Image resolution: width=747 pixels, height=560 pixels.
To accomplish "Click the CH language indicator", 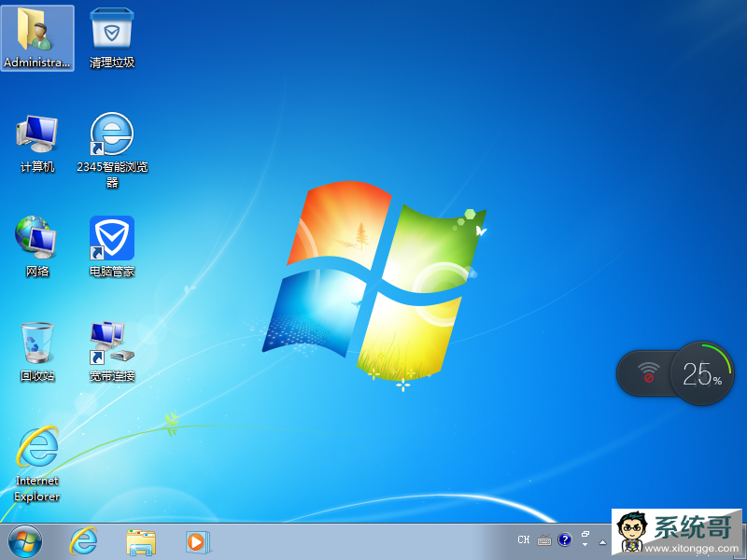I will point(524,540).
